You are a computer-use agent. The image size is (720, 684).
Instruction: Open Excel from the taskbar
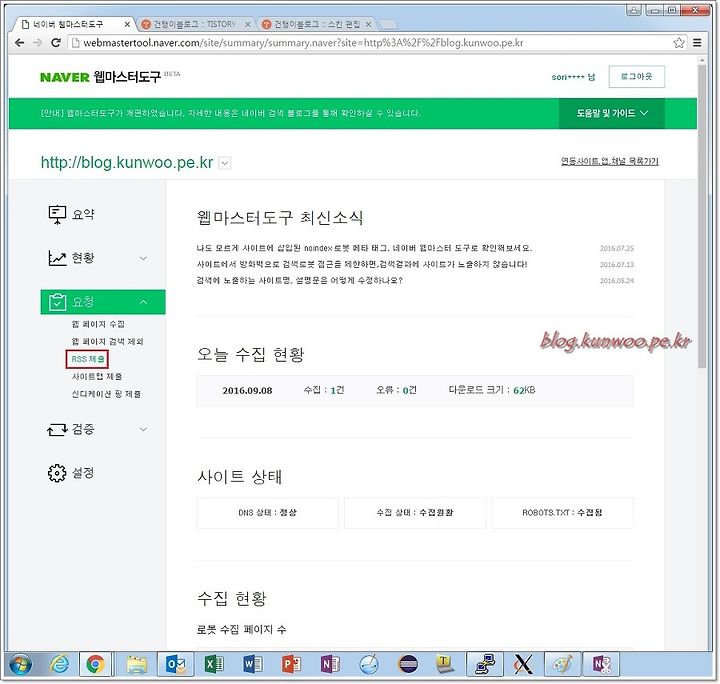coord(214,664)
